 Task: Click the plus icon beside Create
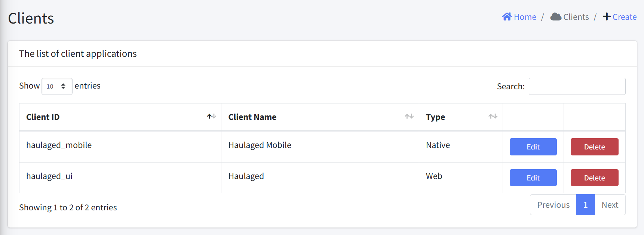[x=607, y=17]
